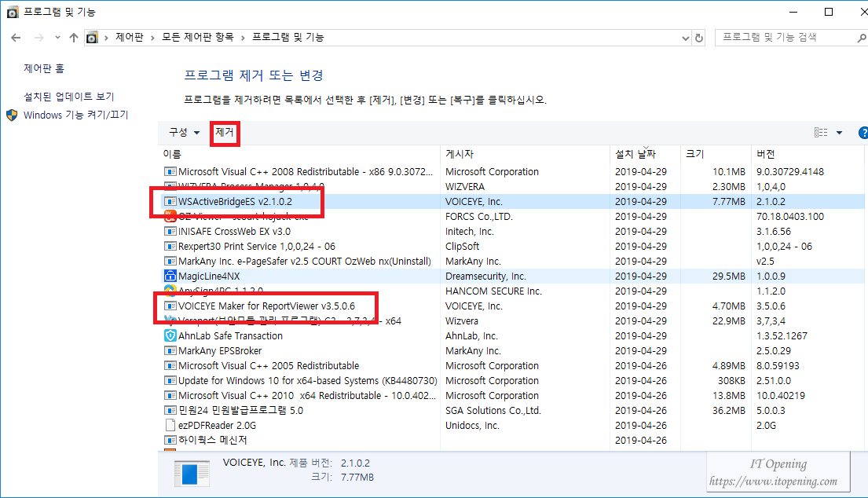Open the 제어판 breadcrumb
Viewport: 868px width, 498px height.
pyautogui.click(x=130, y=37)
